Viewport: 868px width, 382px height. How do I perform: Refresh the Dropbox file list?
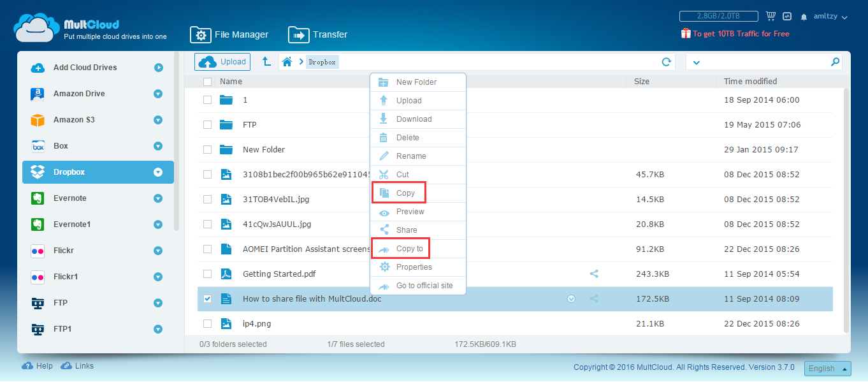(x=667, y=62)
